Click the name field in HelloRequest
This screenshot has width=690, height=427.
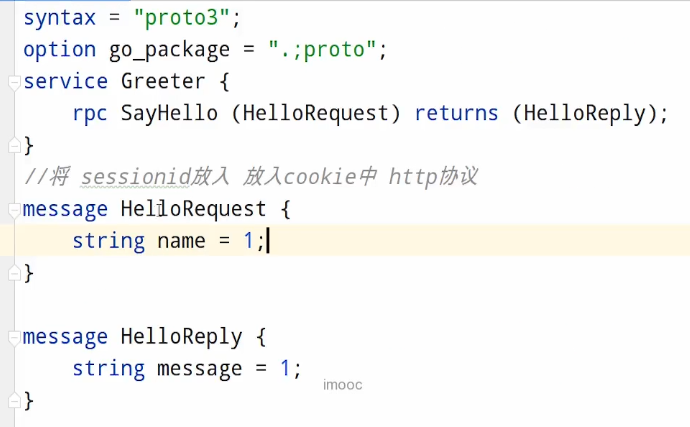pos(181,241)
